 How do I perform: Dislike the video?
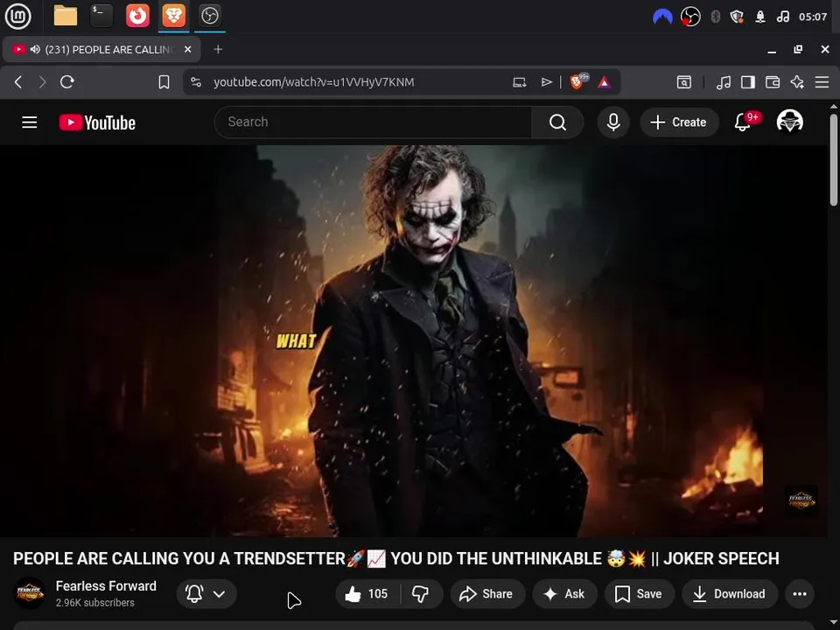(x=421, y=593)
